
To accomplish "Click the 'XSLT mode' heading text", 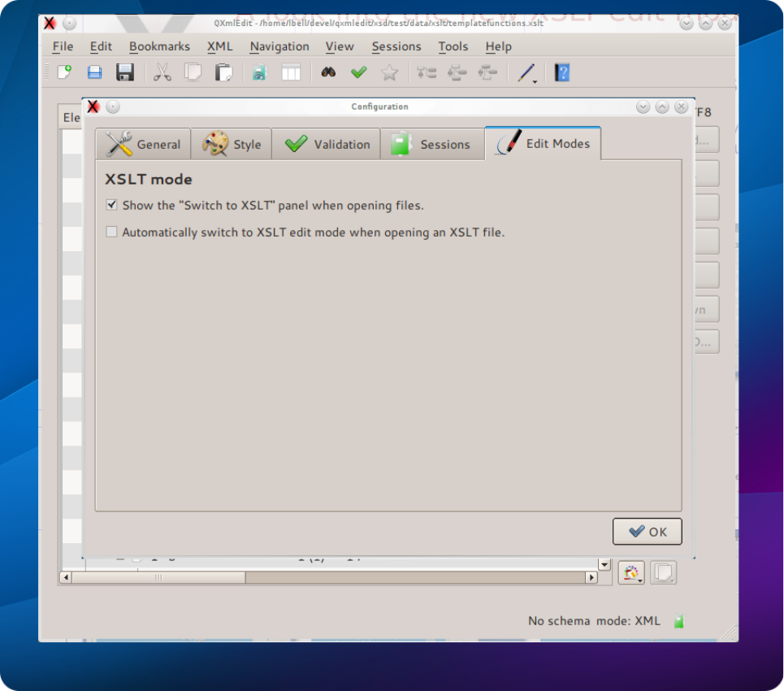I will click(x=149, y=179).
